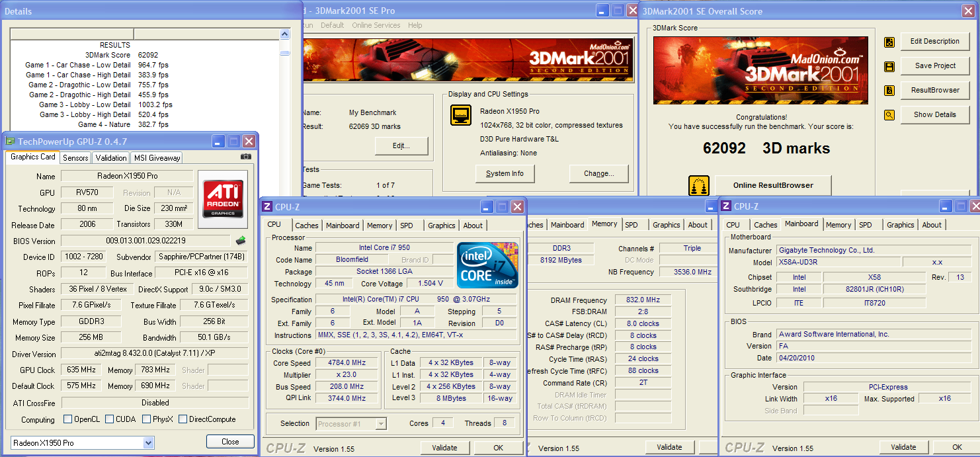Click the Mainboard tab in the CPU-Z Mainboard window
Viewport: 980px width, 457px height.
pos(801,224)
